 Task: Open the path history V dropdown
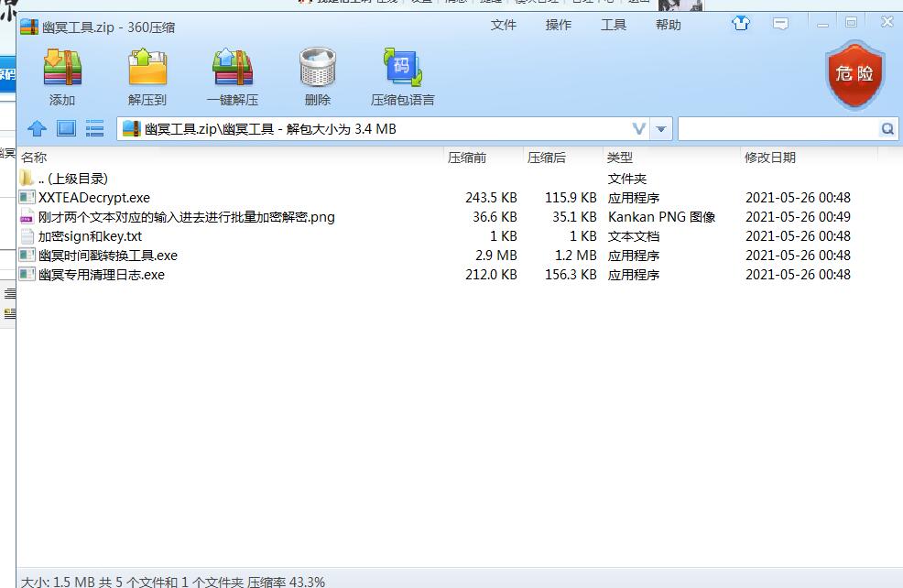click(x=639, y=129)
